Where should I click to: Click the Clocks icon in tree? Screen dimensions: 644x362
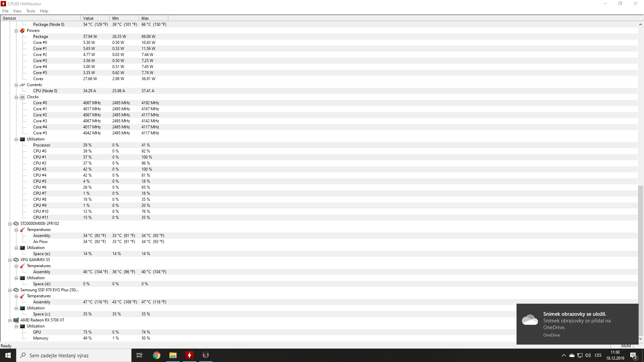(22, 97)
